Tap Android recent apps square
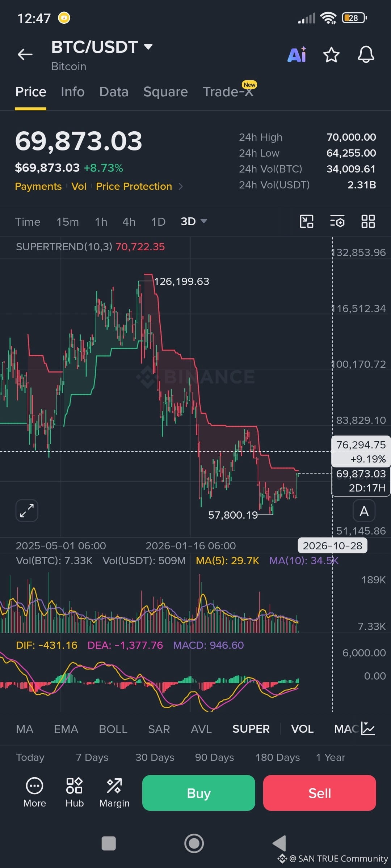The image size is (391, 868). coord(109,843)
